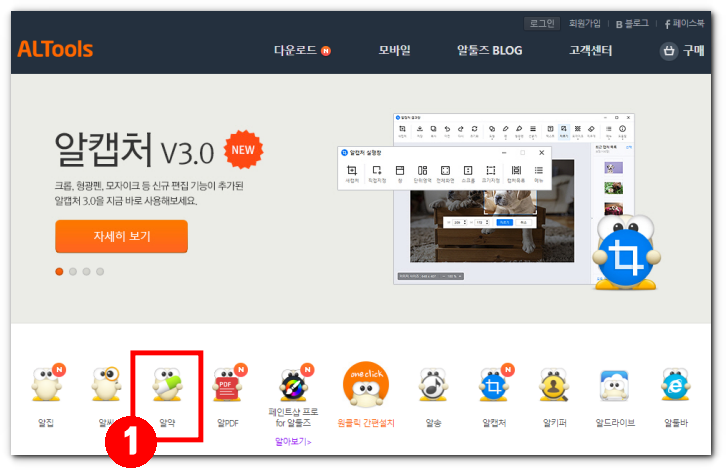Open the 고객센터 menu
The width and height of the screenshot is (726, 470).
591,50
